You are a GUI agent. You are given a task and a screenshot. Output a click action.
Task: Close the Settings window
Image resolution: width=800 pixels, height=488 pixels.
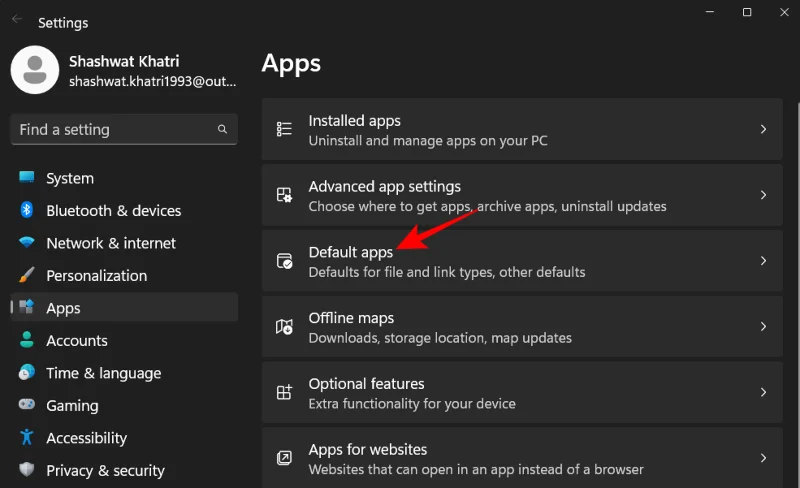click(784, 12)
